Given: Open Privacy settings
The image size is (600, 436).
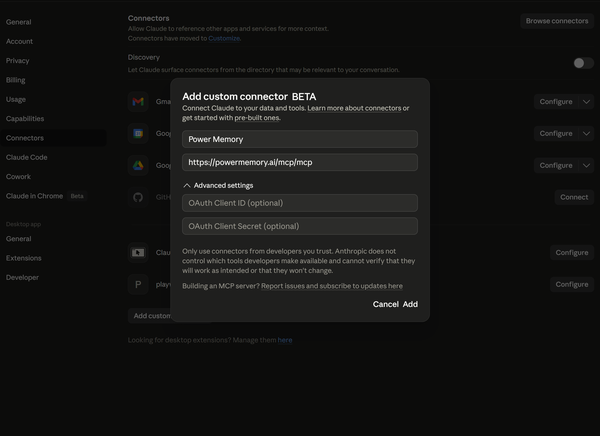Looking at the screenshot, I should [x=18, y=61].
